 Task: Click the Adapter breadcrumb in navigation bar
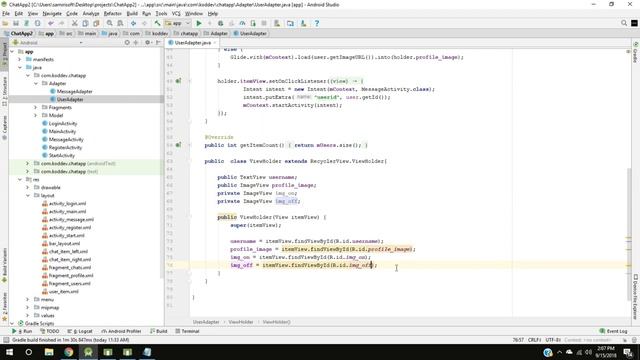click(x=216, y=33)
